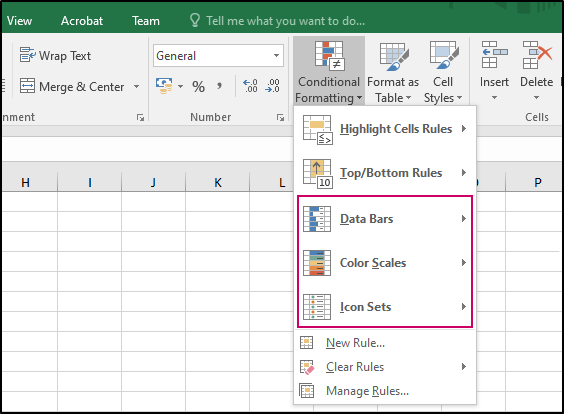Click the Wrap Text label

[x=65, y=56]
